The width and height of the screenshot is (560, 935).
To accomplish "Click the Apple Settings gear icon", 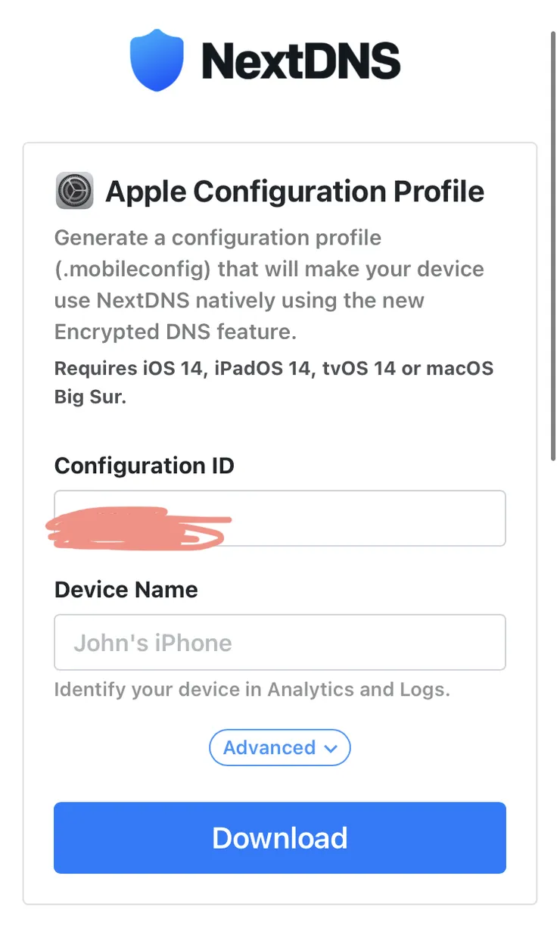I will point(74,190).
